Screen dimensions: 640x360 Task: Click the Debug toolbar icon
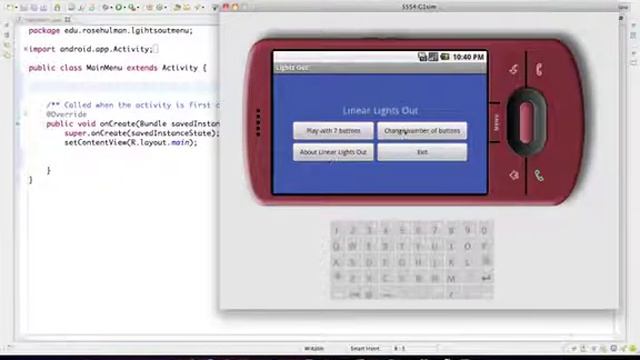pos(105,7)
